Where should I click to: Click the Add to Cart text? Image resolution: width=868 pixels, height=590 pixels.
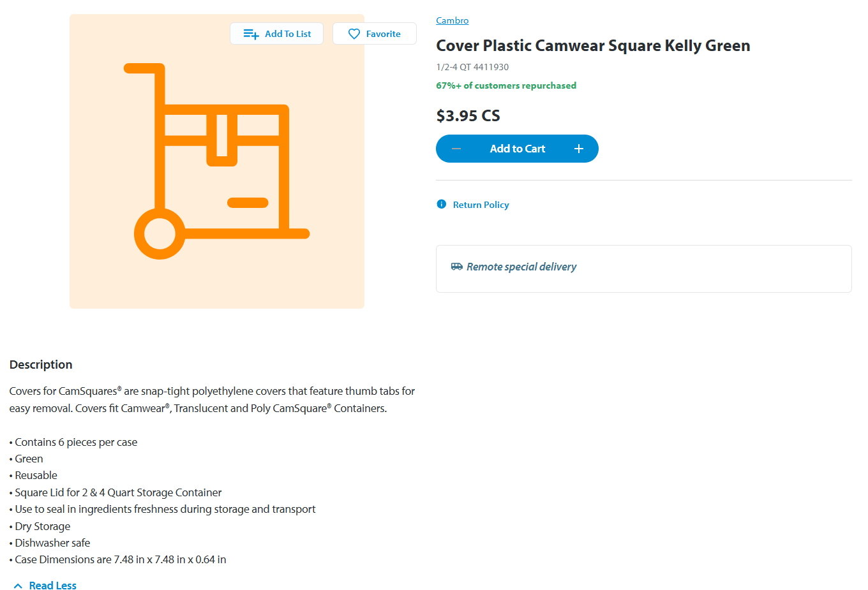[517, 149]
